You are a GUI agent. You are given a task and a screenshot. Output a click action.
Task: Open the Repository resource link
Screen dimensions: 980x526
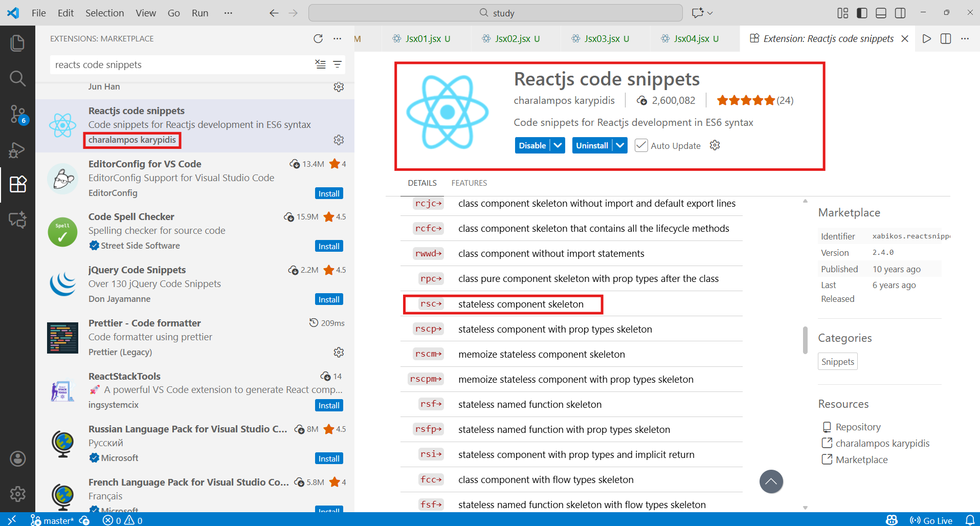(858, 427)
